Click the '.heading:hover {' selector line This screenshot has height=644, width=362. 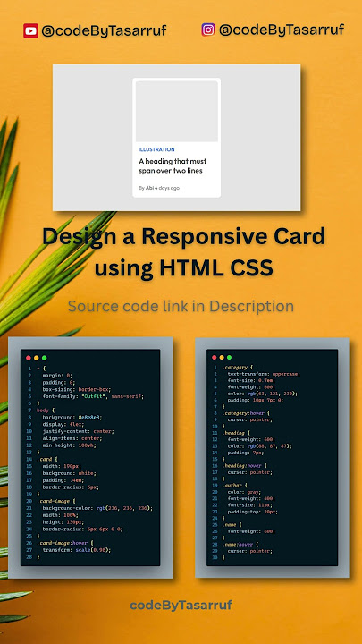point(245,466)
